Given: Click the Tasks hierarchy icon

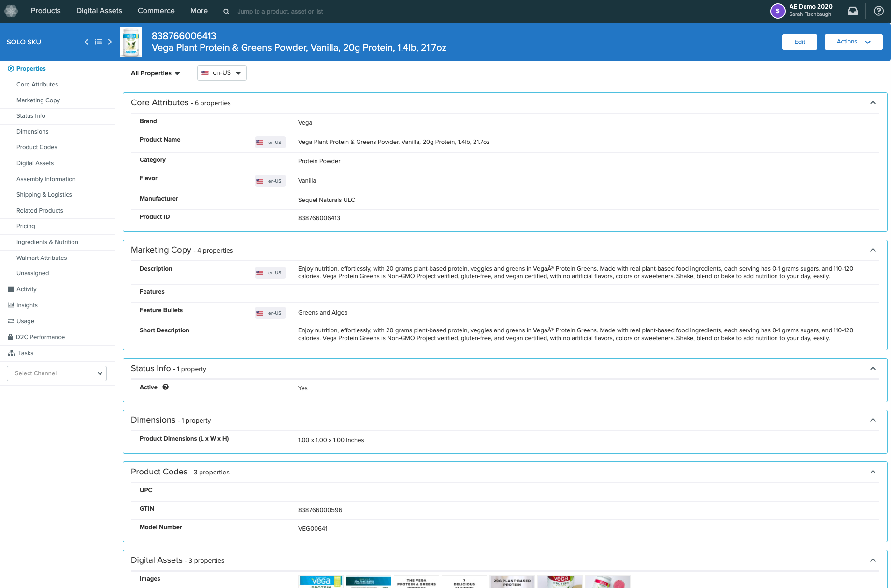Looking at the screenshot, I should click(x=12, y=353).
